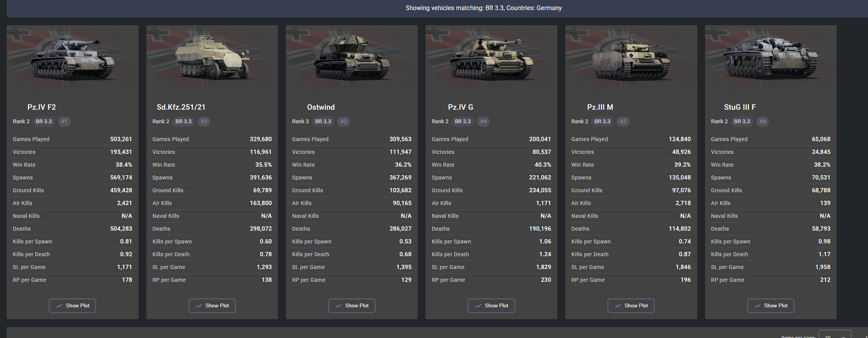This screenshot has width=868, height=338.
Task: Show Plot for the StuG III F
Action: (x=770, y=305)
